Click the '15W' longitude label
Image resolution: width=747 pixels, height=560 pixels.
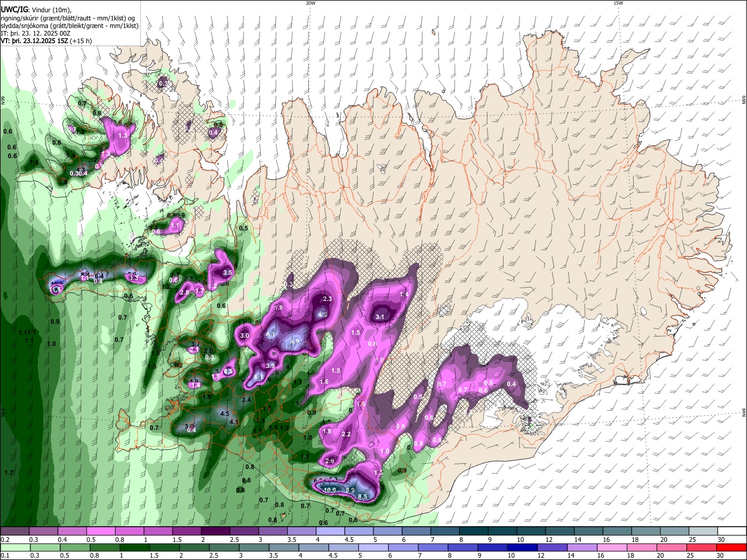click(618, 3)
